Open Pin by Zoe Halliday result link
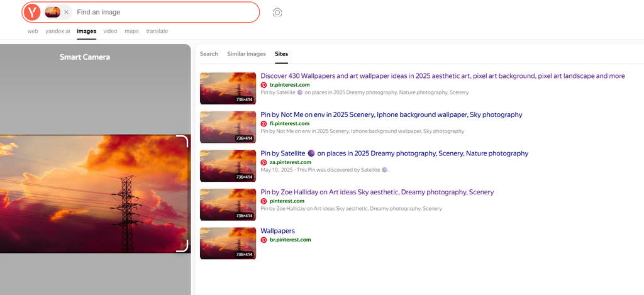 tap(377, 192)
